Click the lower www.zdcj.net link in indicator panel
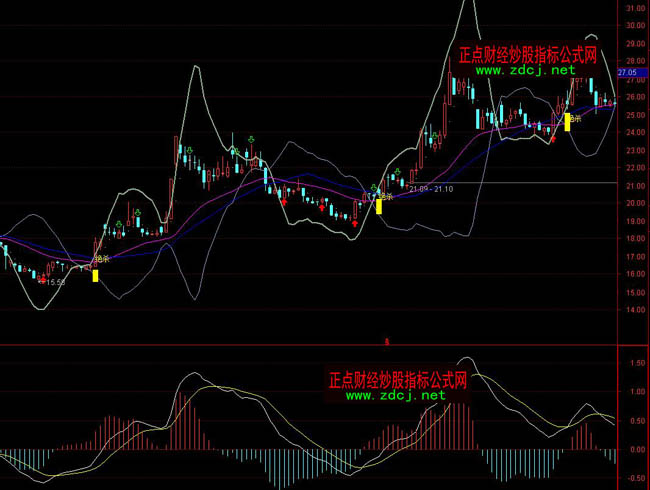Viewport: 650px width, 490px height. click(395, 395)
